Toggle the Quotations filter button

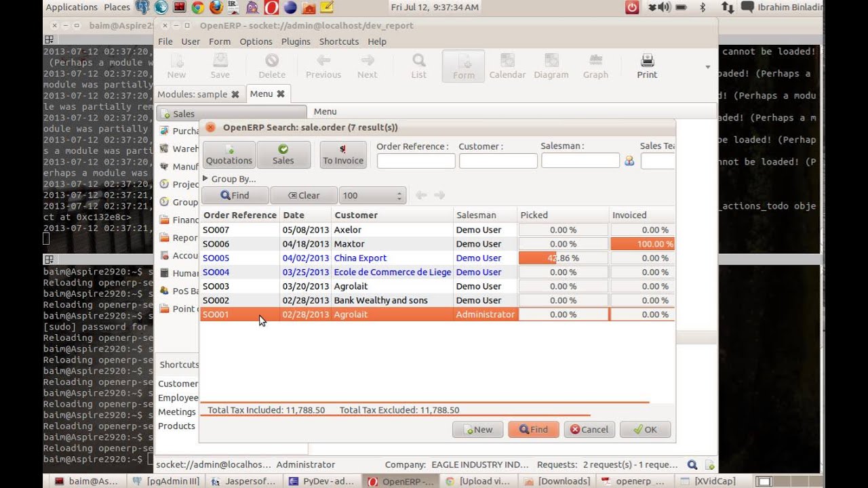pos(229,155)
